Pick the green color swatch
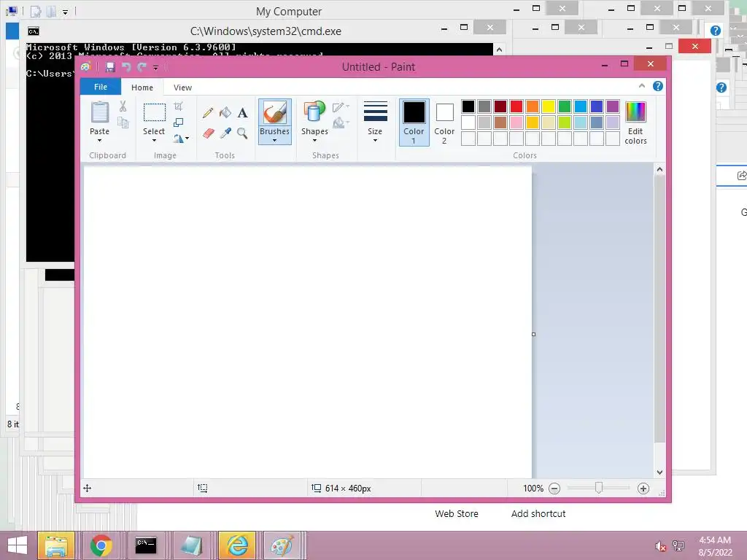Viewport: 747px width, 560px height. [565, 106]
